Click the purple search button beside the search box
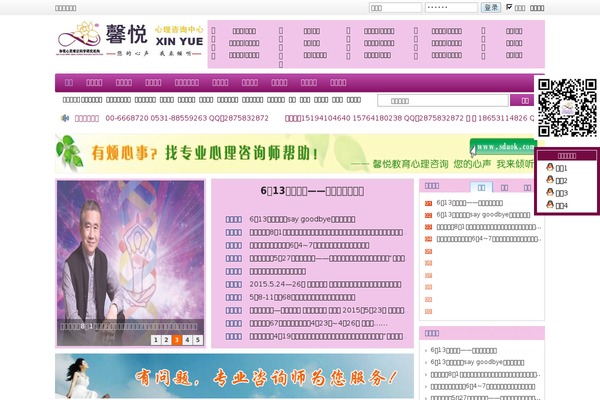 click(523, 101)
